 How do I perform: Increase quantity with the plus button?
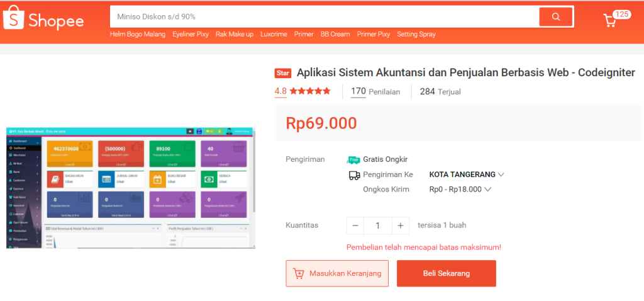coord(400,225)
